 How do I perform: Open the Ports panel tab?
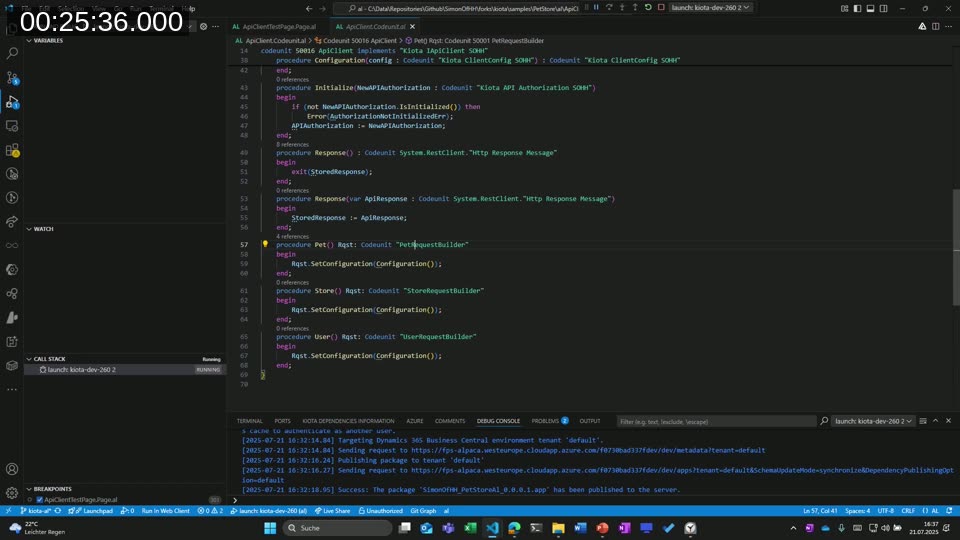coord(282,421)
